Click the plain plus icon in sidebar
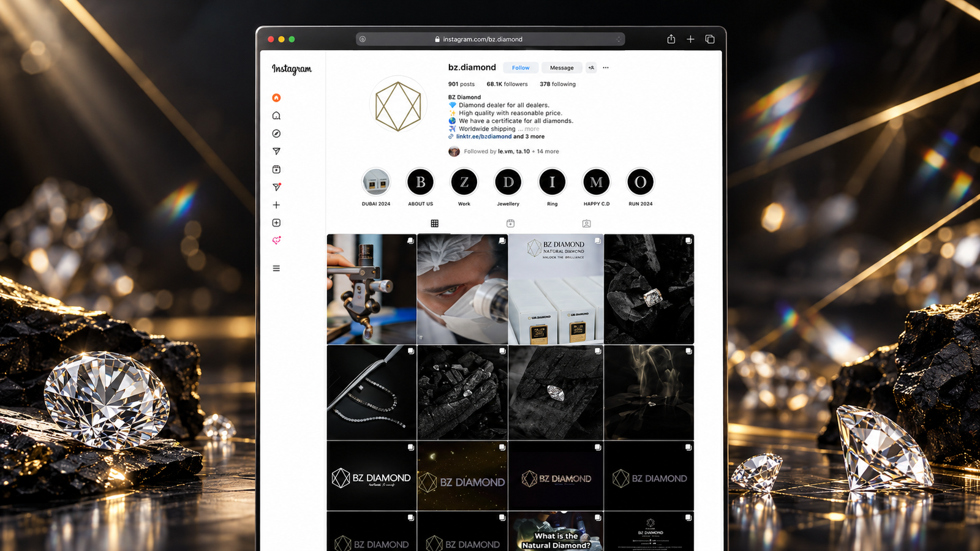This screenshot has height=551, width=980. (x=276, y=205)
